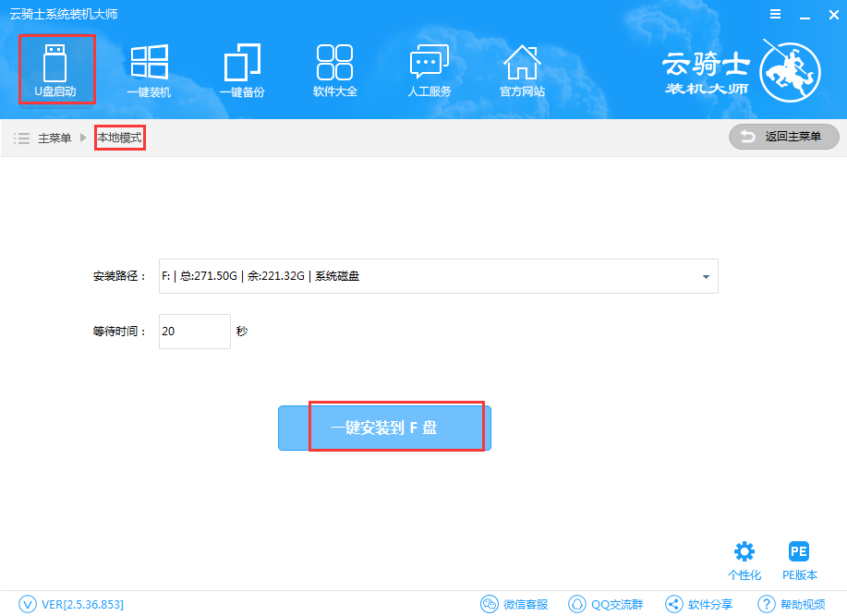
Task: Close the 云骑士 window
Action: pyautogui.click(x=833, y=15)
